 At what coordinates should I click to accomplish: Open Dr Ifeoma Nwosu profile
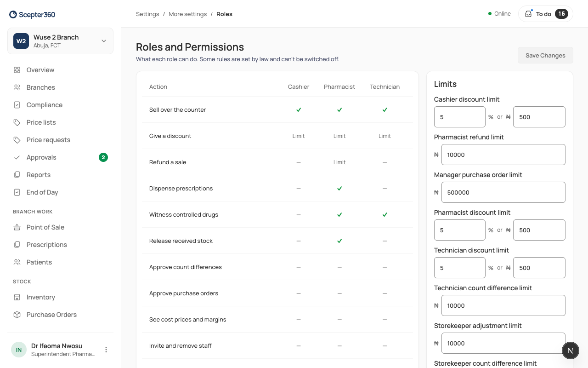pos(60,350)
